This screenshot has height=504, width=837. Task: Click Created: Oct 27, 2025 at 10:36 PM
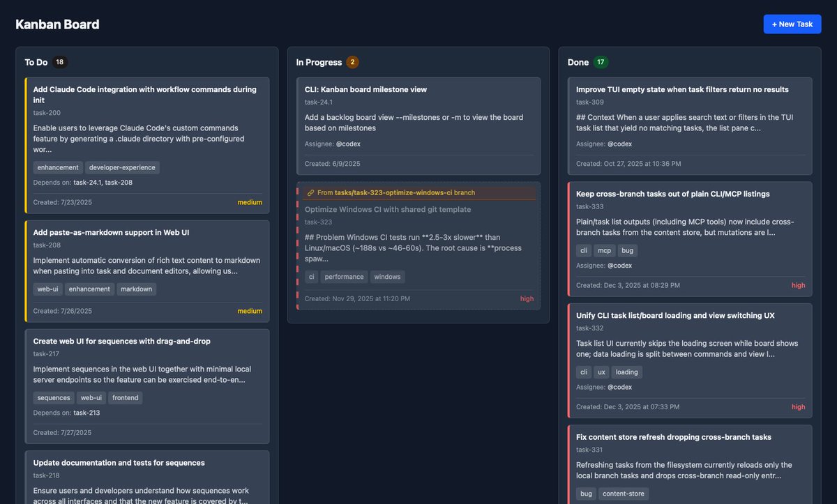coord(628,164)
